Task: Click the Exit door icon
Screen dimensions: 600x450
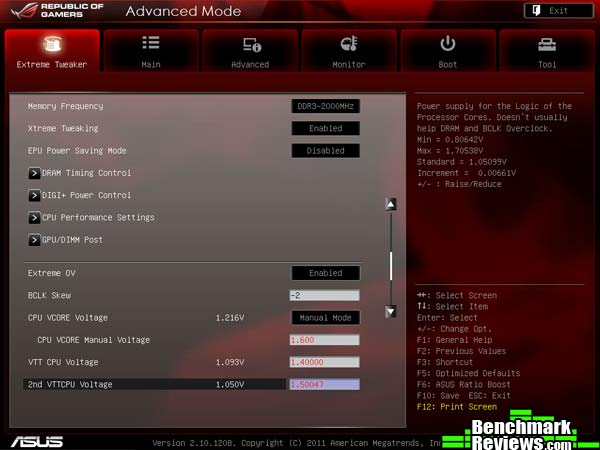Action: [536, 11]
